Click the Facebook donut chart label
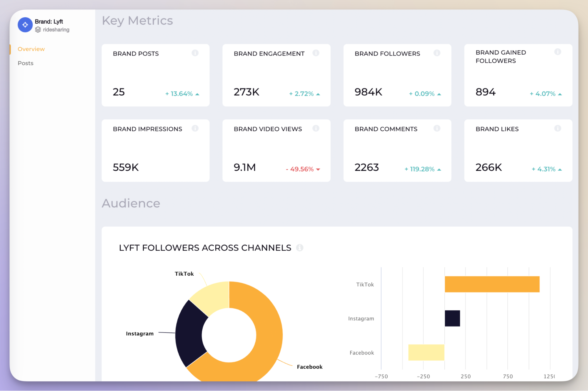Screen dimensions: 588x391 pos(310,367)
